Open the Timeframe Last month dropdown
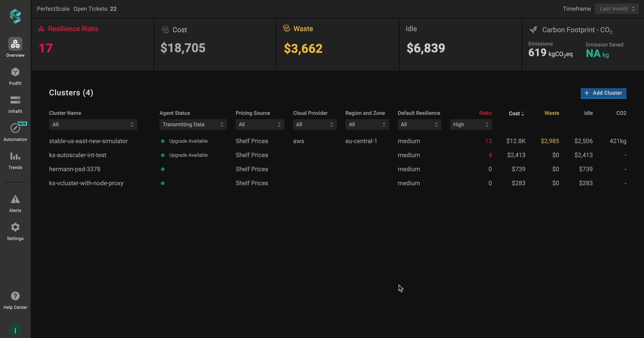This screenshot has height=338, width=644. coord(617,9)
